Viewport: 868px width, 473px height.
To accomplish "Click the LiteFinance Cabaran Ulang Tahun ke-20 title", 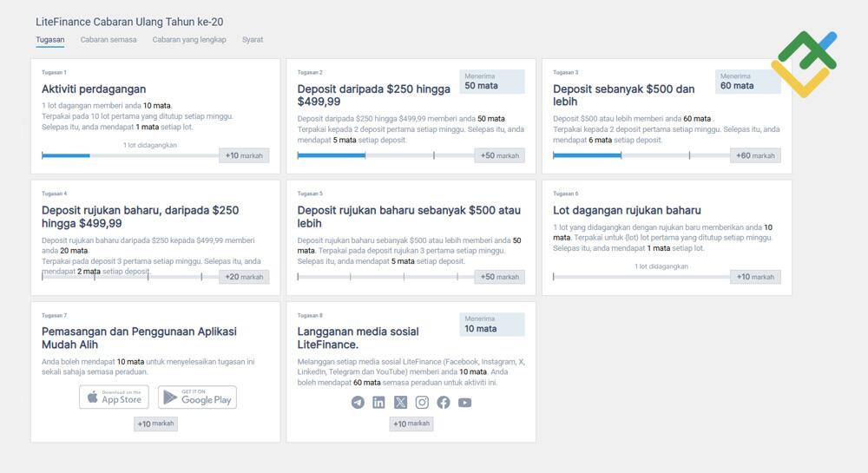I will coord(129,22).
